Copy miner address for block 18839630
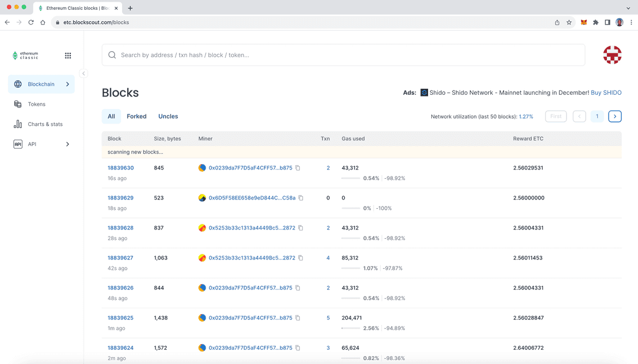Viewport: 638px width, 364px height. click(x=298, y=168)
